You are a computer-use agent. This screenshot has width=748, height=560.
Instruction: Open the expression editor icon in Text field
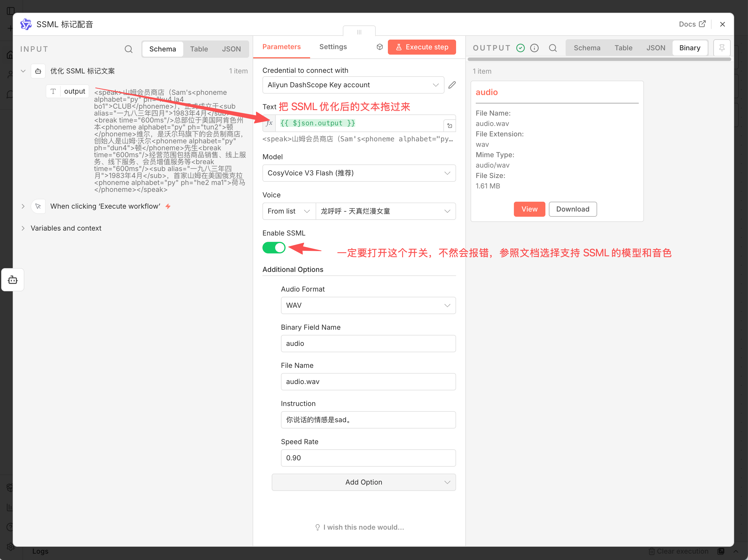coord(450,125)
